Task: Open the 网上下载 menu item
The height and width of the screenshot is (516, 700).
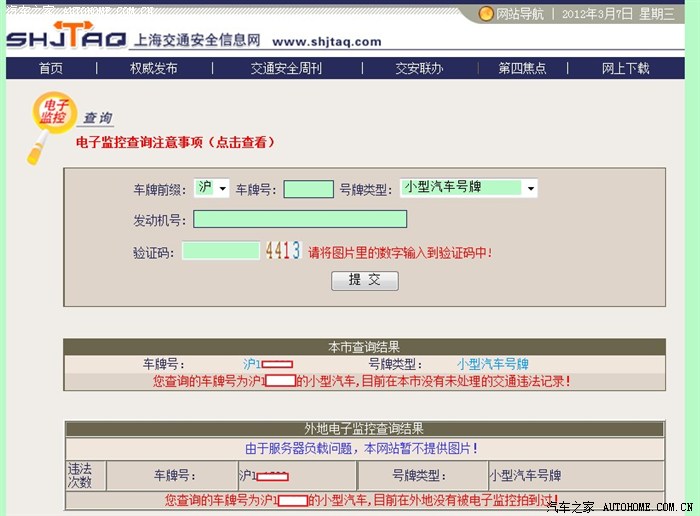Action: point(625,68)
